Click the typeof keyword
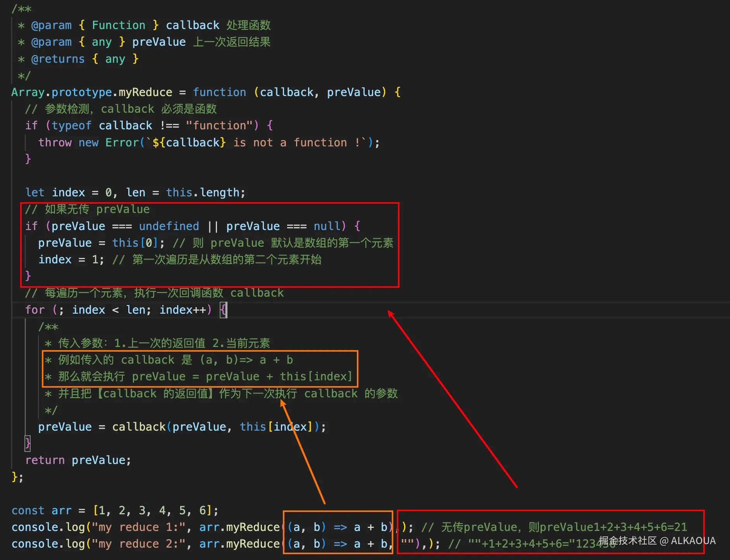The width and height of the screenshot is (730, 560). point(71,125)
